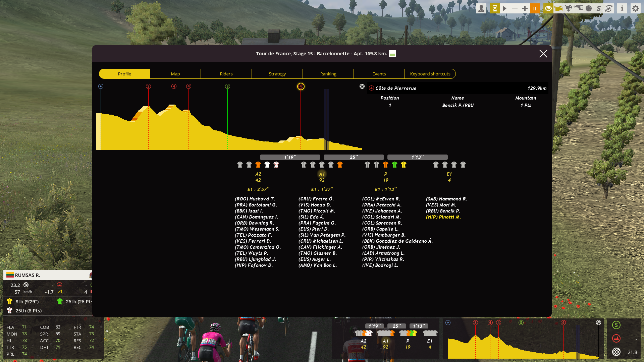Click the polka dot jersey showing 25th
The image size is (644, 362).
[x=9, y=310]
